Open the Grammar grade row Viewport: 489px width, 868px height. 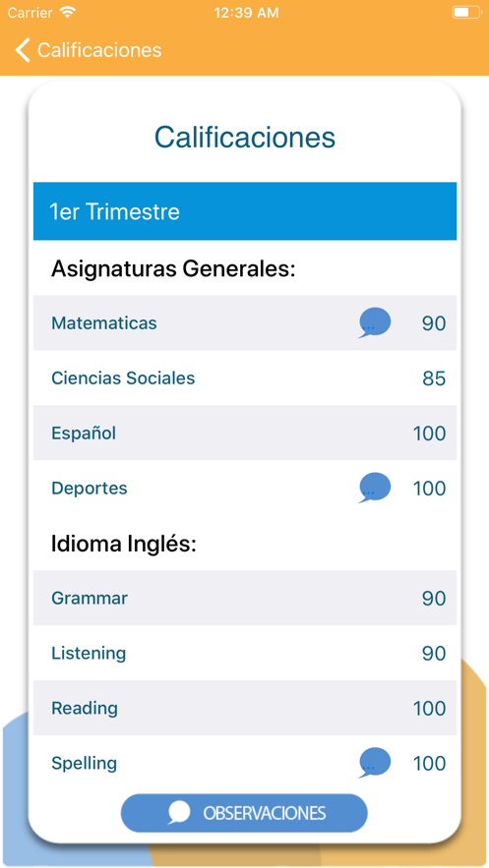point(245,598)
